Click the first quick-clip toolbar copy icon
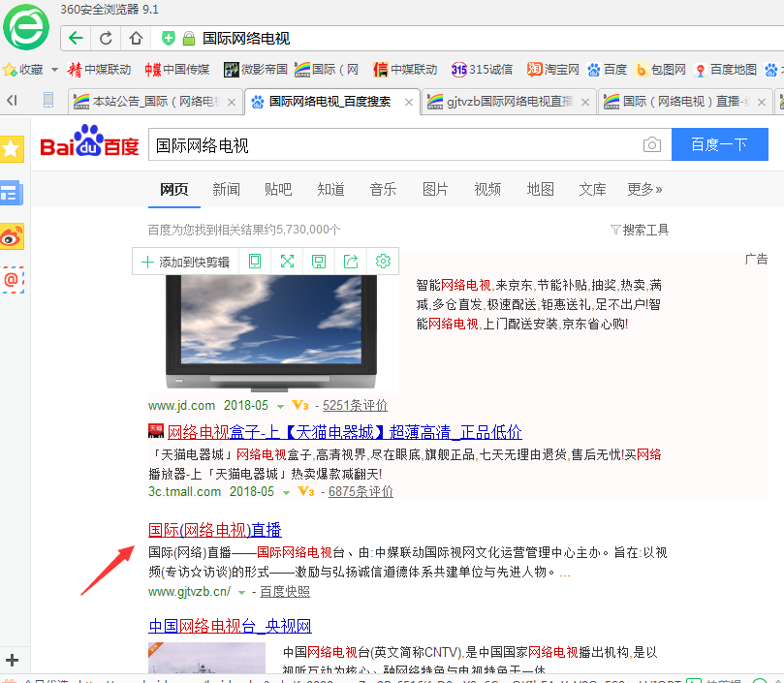 [255, 261]
